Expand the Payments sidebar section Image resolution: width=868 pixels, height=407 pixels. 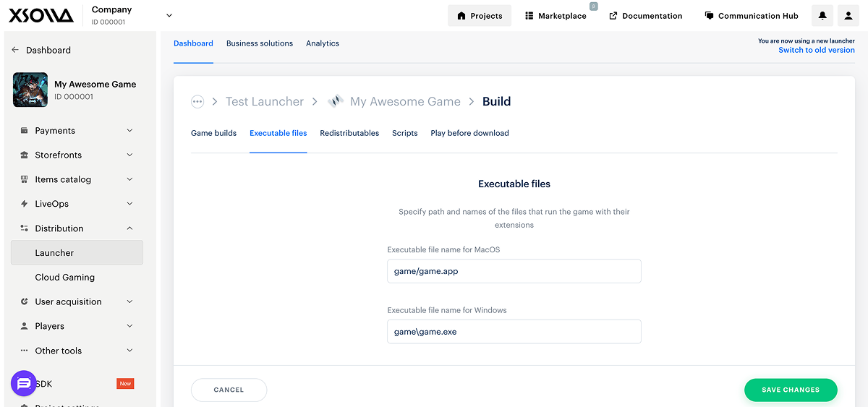click(77, 131)
